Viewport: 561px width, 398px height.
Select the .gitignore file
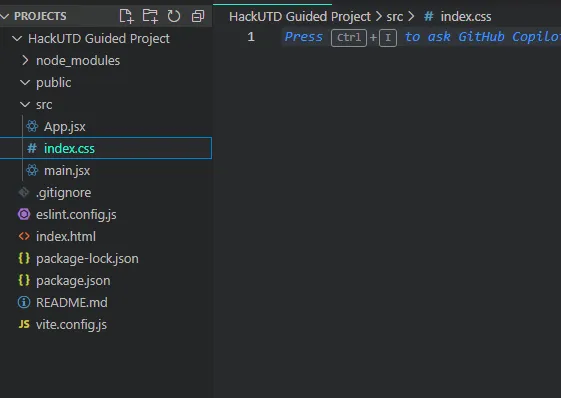click(63, 193)
